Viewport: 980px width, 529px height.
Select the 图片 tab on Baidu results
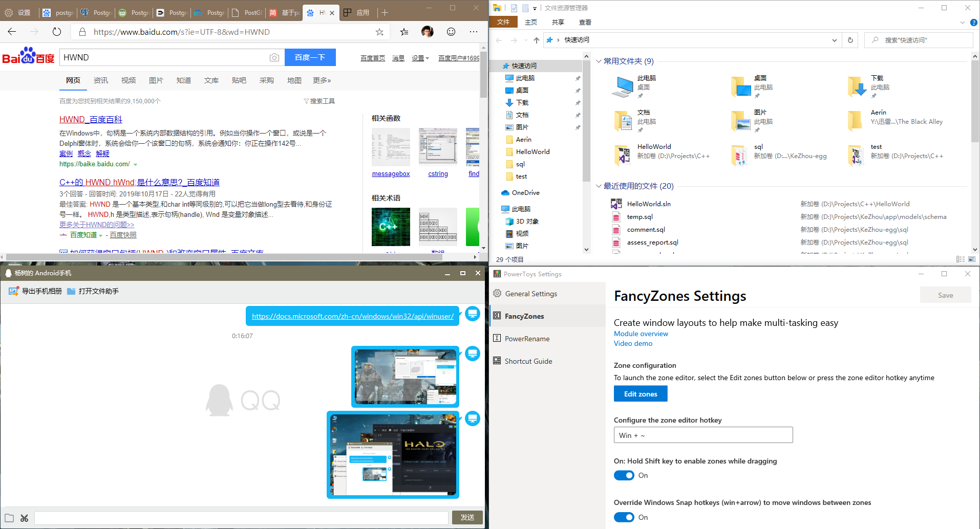click(156, 80)
